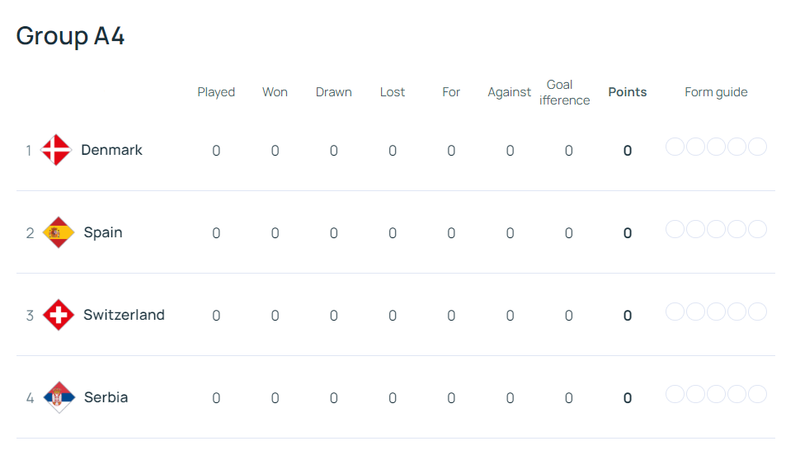The height and width of the screenshot is (454, 800).
Task: Click the Denmark flag icon
Action: click(x=56, y=150)
